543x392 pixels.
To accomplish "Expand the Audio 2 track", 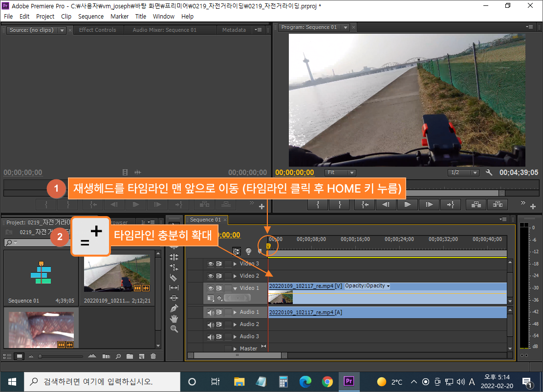I will pyautogui.click(x=235, y=325).
